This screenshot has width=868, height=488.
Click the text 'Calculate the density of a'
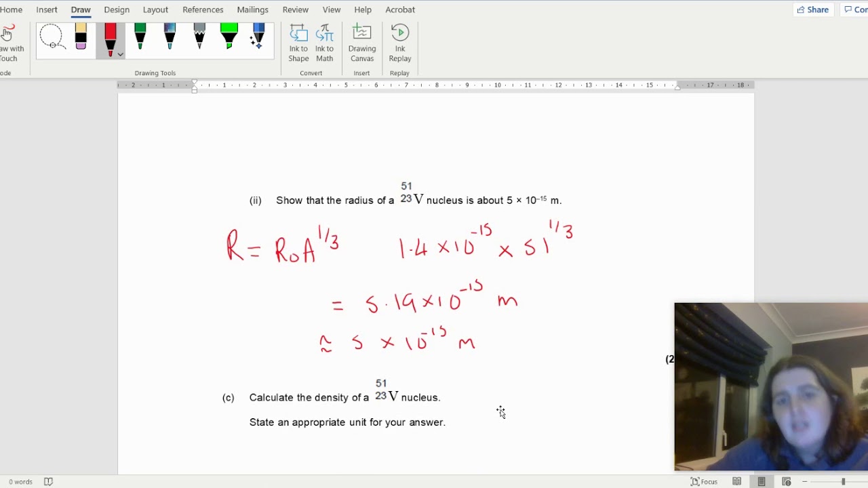tap(309, 398)
